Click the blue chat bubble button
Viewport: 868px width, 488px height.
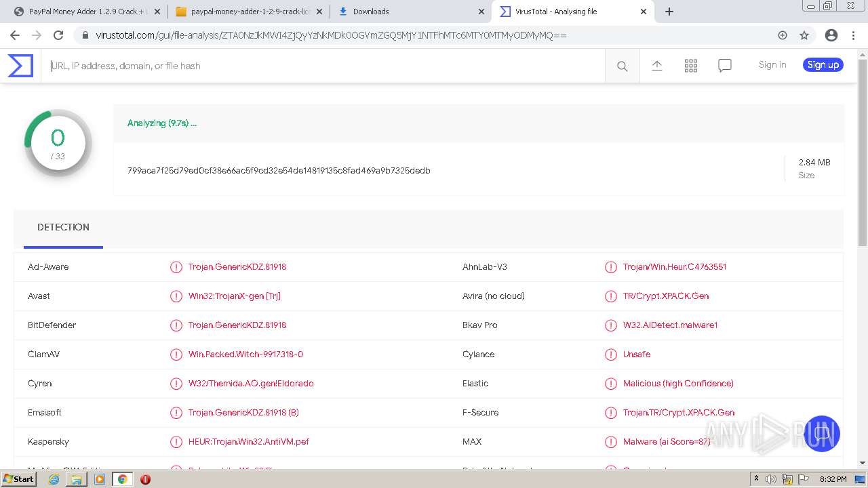point(822,434)
